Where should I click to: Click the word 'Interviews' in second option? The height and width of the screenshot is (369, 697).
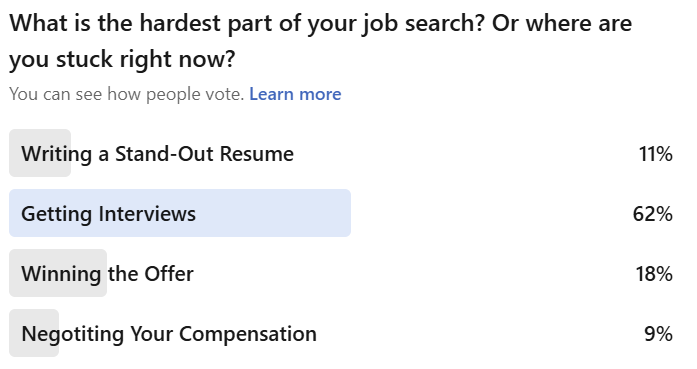pyautogui.click(x=147, y=214)
